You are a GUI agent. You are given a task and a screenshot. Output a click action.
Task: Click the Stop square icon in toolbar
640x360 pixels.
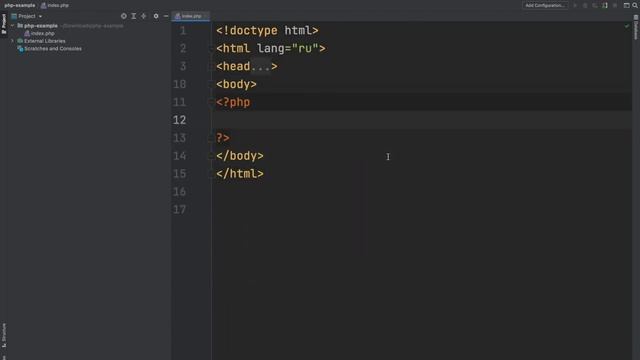click(615, 5)
